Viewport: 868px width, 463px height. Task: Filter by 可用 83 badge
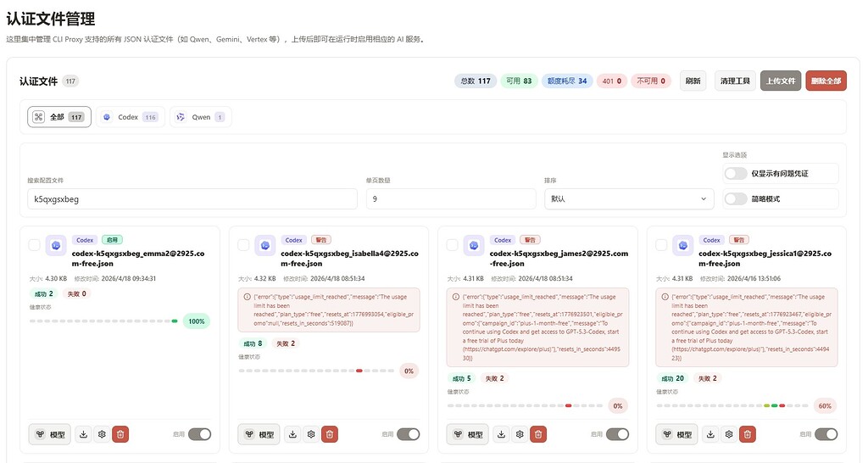[520, 81]
